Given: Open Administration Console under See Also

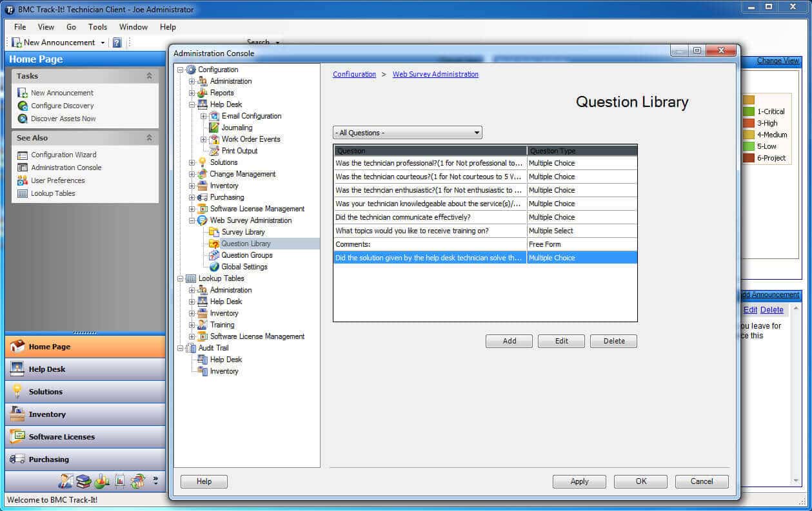Looking at the screenshot, I should (66, 168).
